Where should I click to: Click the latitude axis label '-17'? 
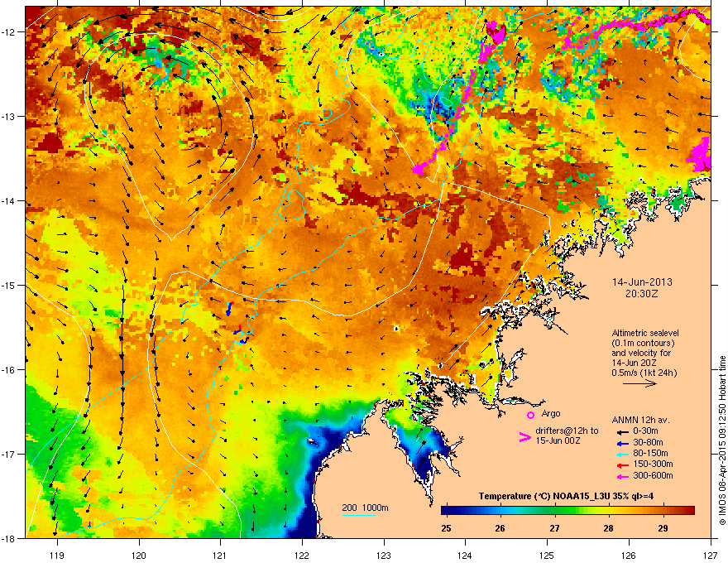8,455
